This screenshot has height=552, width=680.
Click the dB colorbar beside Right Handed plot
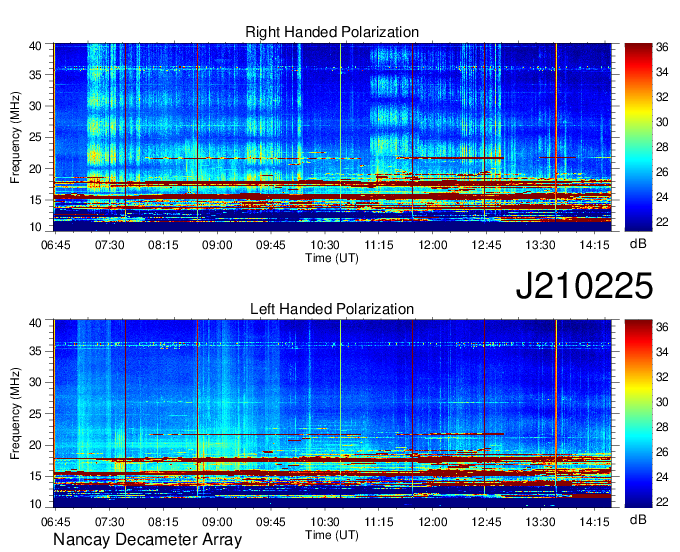[638, 137]
